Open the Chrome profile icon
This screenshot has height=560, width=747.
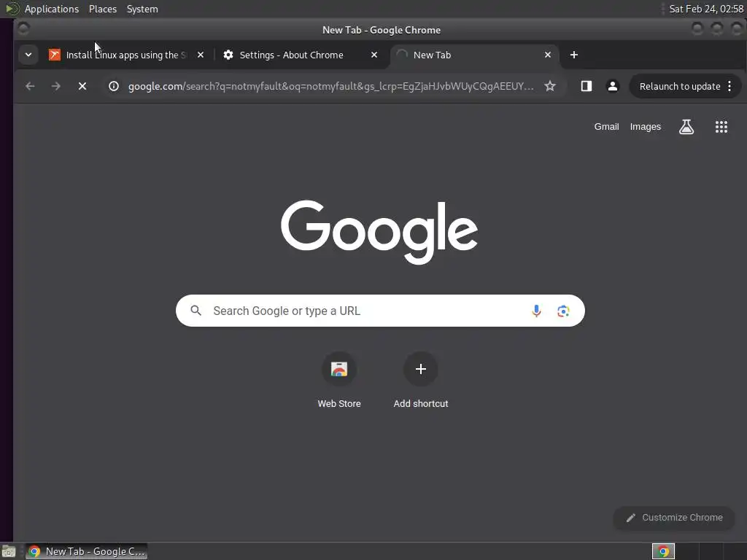tap(613, 86)
